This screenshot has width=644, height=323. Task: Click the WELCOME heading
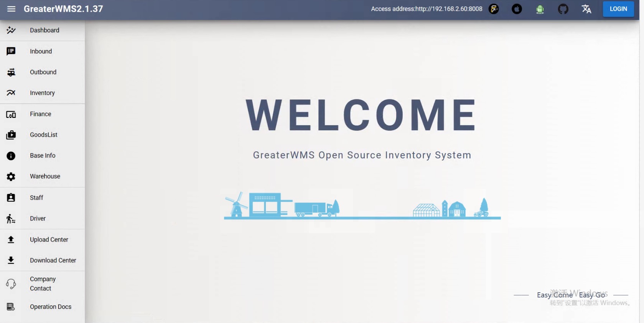pyautogui.click(x=361, y=115)
